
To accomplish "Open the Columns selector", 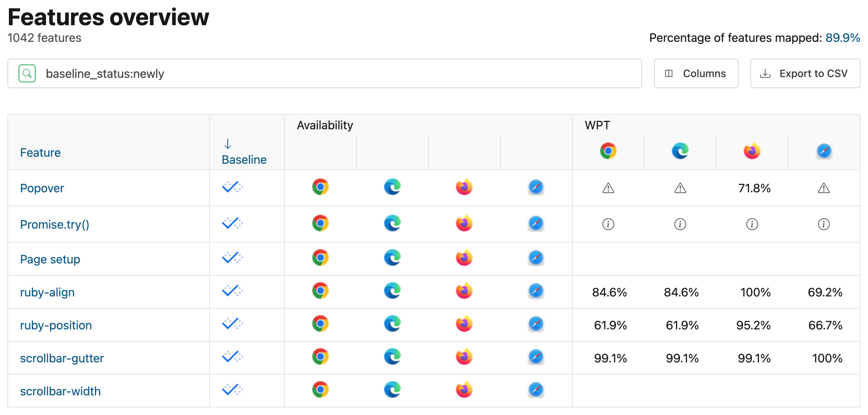I will click(696, 73).
